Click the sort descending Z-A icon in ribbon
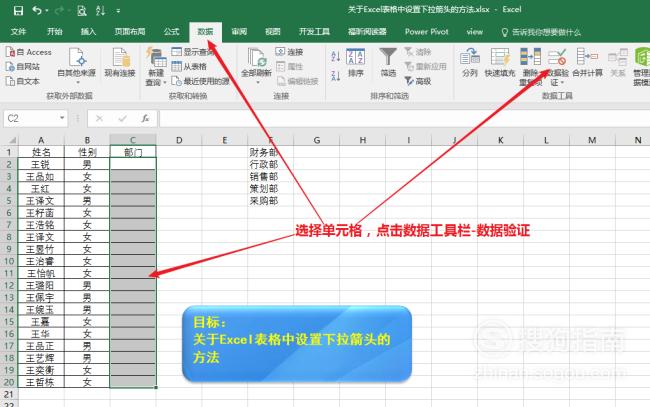The image size is (650, 407). click(x=336, y=75)
